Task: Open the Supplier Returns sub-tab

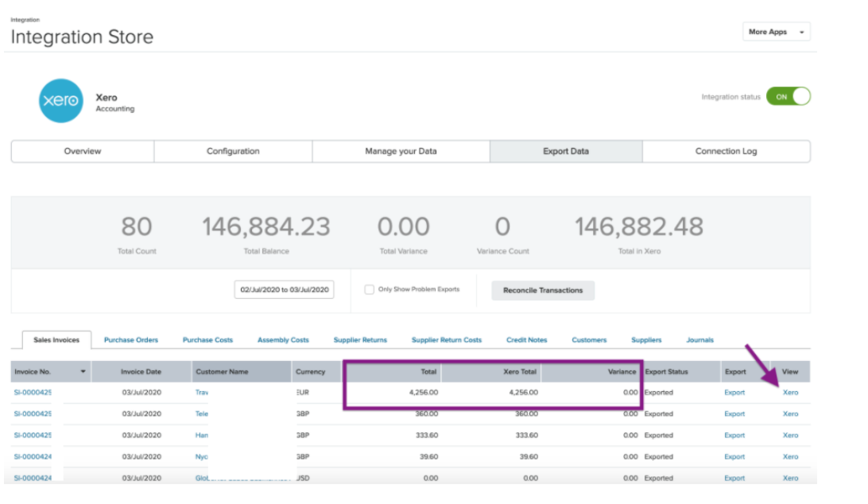Action: (x=360, y=340)
